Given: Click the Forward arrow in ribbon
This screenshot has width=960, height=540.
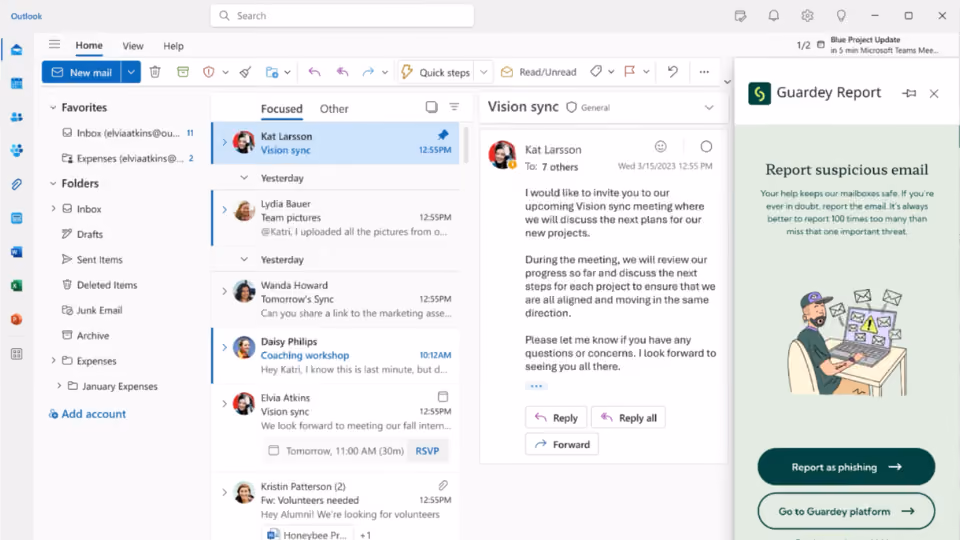Looking at the screenshot, I should click(x=368, y=72).
